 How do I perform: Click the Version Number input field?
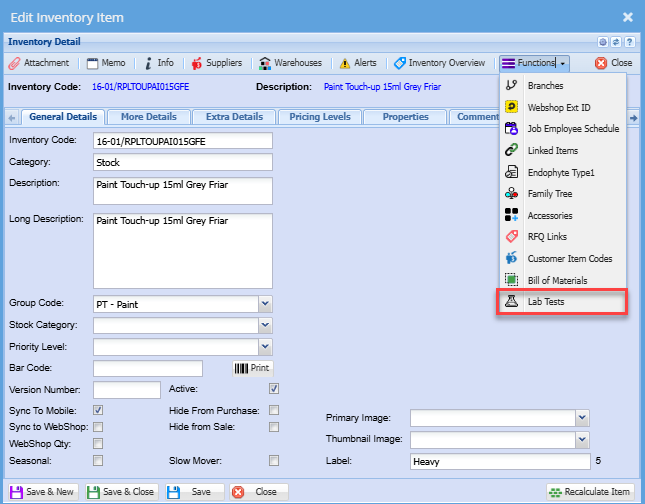click(x=127, y=390)
